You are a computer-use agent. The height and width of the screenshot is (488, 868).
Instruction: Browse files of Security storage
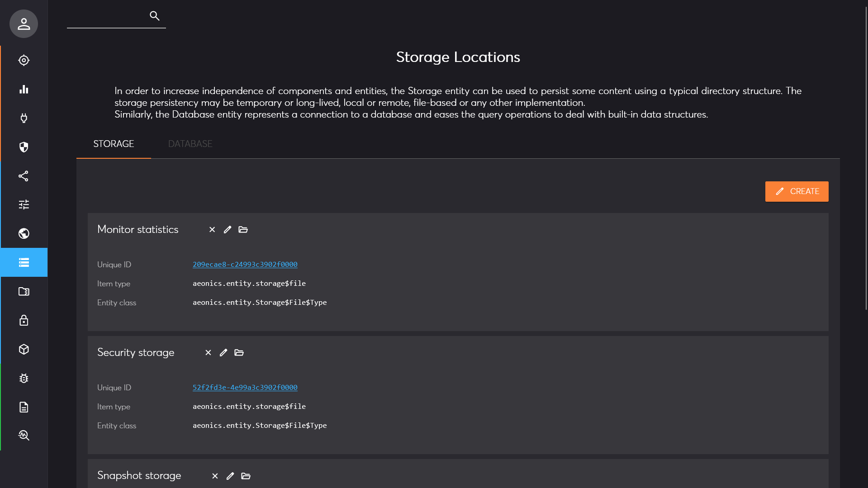[239, 353]
